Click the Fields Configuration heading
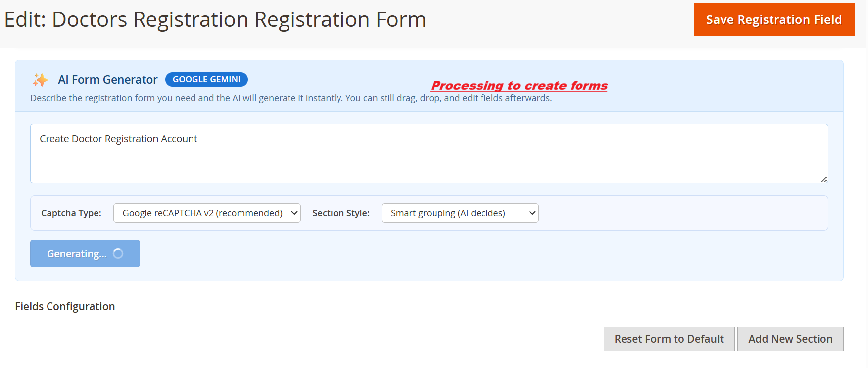This screenshot has width=868, height=368. pos(65,306)
